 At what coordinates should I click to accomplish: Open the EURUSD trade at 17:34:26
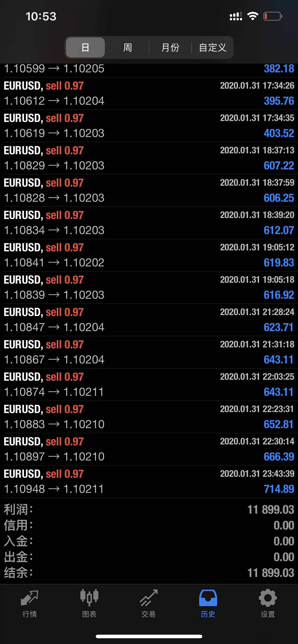pyautogui.click(x=149, y=93)
